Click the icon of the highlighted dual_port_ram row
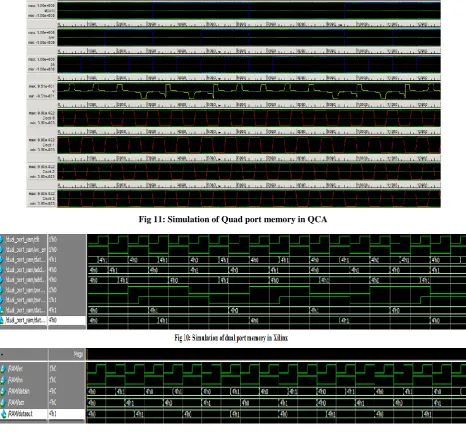This screenshot has height=435, width=466. pyautogui.click(x=2, y=321)
